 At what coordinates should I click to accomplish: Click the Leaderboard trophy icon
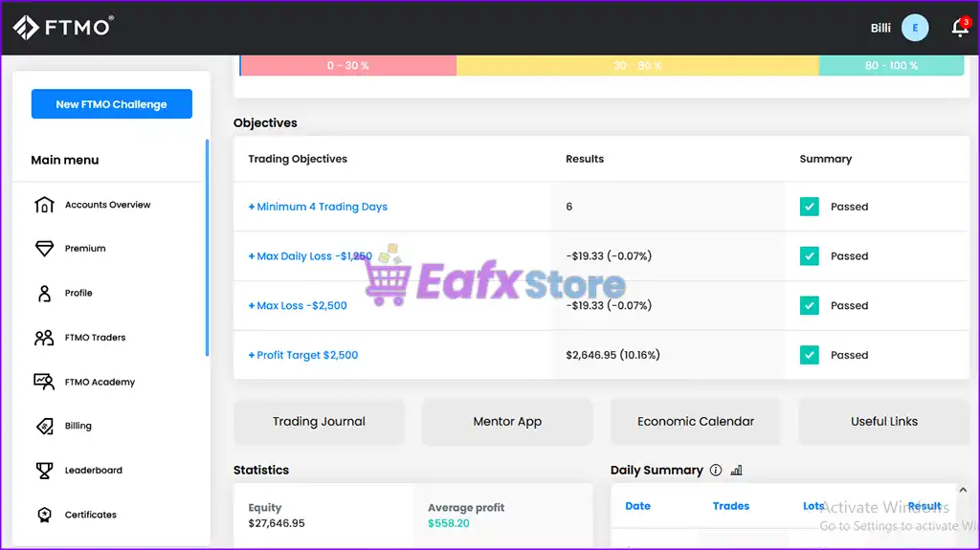44,470
